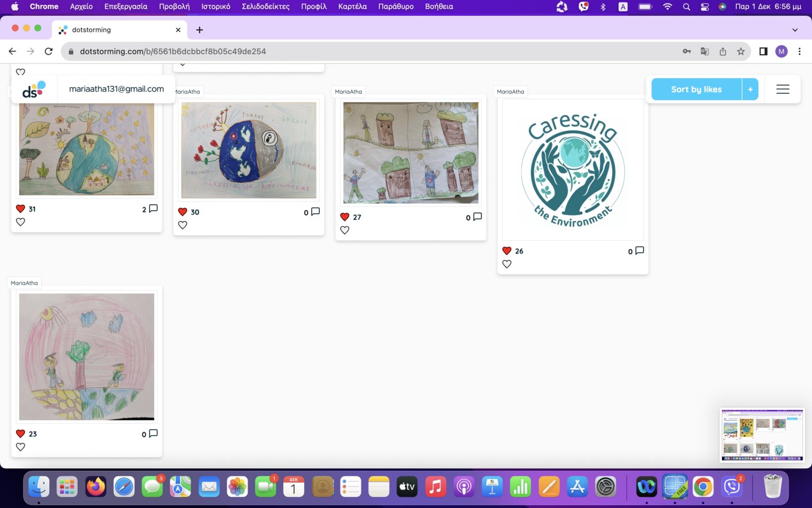
Task: Reload the dotstorming page
Action: coord(49,52)
